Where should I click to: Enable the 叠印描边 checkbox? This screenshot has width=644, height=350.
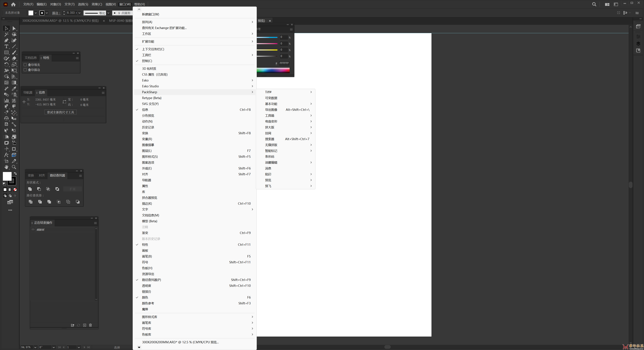tap(25, 70)
